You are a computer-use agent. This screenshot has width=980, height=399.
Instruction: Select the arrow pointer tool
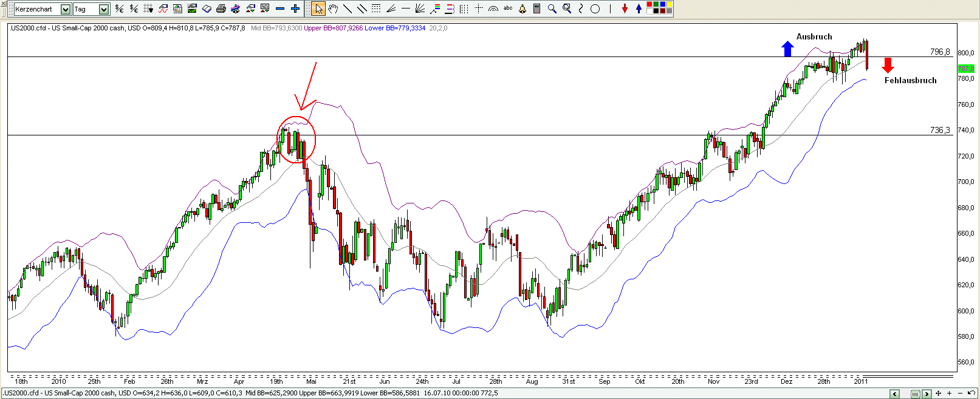tap(318, 9)
